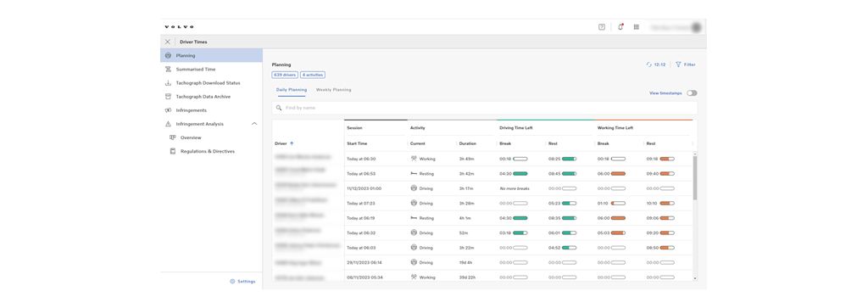
Task: Click the '39d 22h' duration cell
Action: 468,277
